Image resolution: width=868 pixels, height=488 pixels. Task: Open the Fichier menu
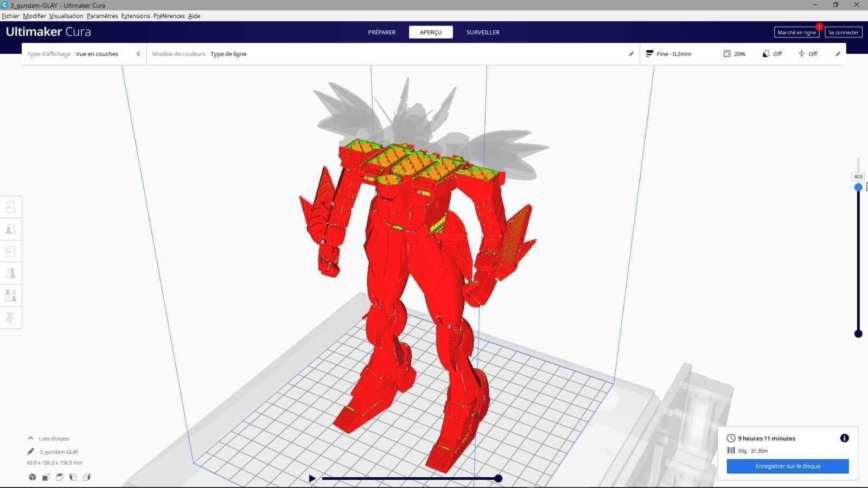[10, 16]
